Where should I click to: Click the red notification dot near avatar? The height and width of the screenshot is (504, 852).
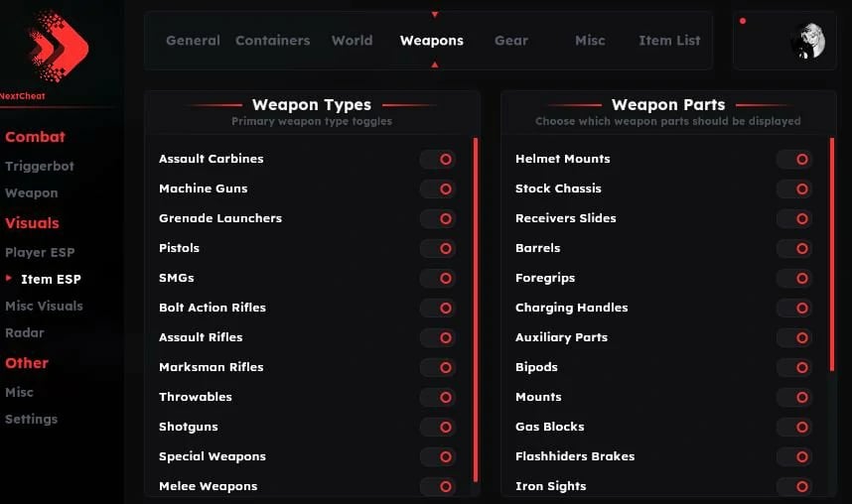743,21
